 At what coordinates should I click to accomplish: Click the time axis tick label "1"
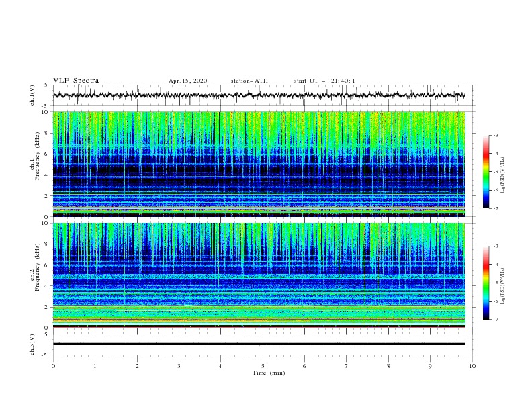[x=95, y=366]
